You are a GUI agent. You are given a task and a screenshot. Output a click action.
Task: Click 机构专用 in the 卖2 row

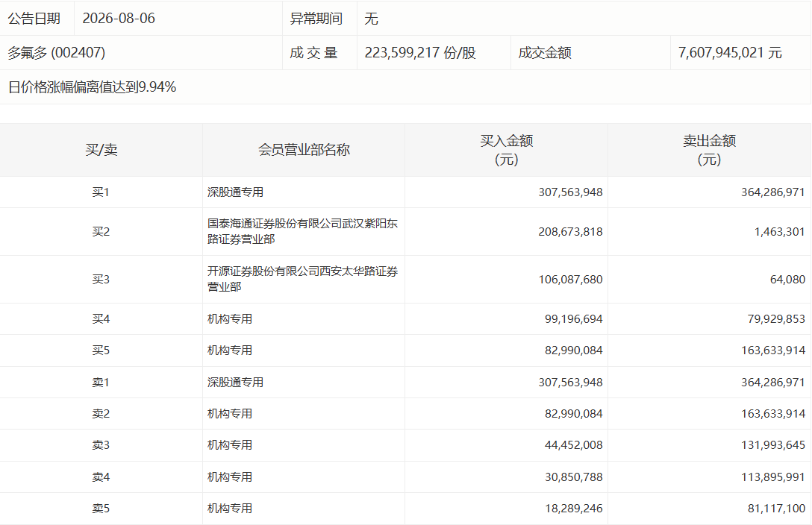pos(229,414)
